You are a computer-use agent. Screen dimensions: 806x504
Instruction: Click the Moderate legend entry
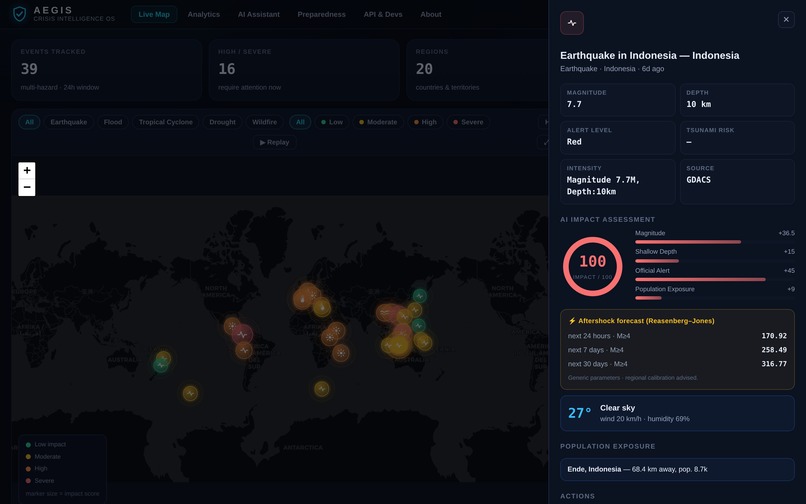43,457
